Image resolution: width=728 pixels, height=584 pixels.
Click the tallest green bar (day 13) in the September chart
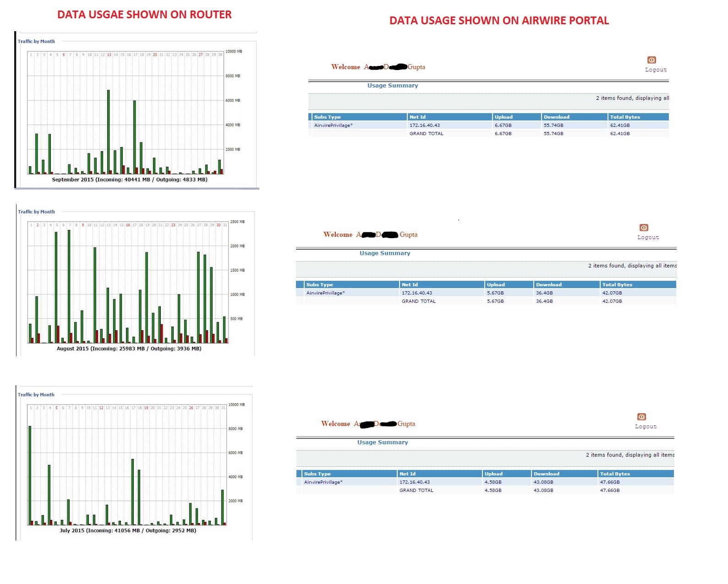pyautogui.click(x=109, y=132)
